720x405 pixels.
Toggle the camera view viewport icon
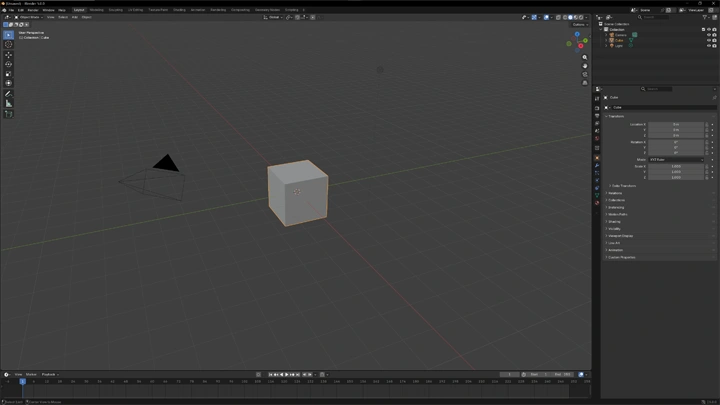point(585,74)
